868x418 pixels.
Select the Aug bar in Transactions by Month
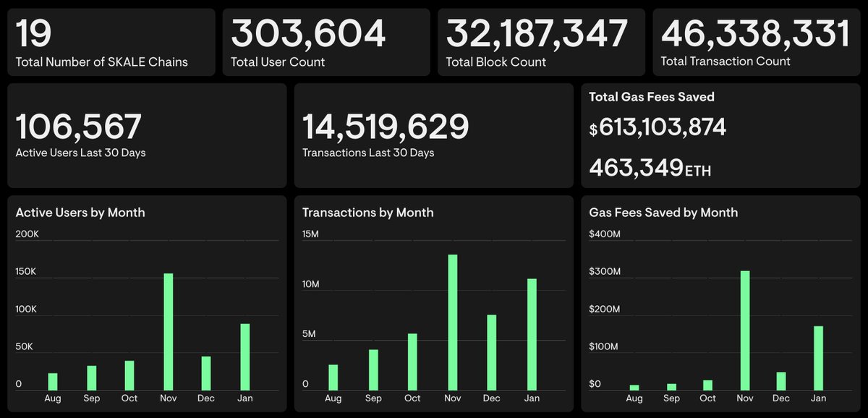tap(333, 375)
